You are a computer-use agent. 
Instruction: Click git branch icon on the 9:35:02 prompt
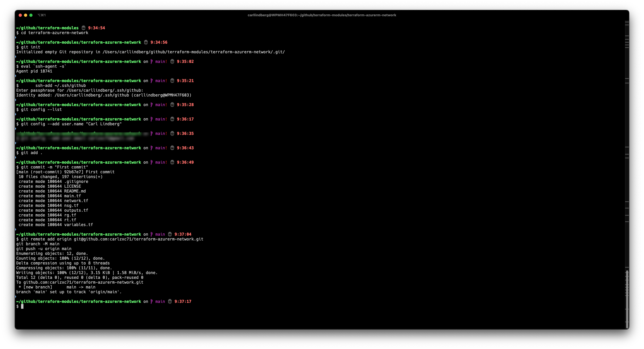152,61
